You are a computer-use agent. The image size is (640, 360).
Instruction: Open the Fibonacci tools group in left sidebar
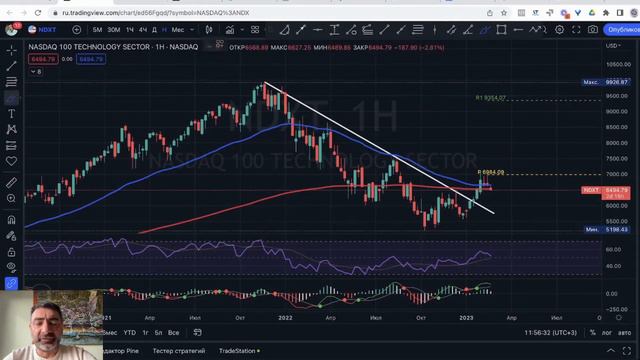pyautogui.click(x=11, y=82)
